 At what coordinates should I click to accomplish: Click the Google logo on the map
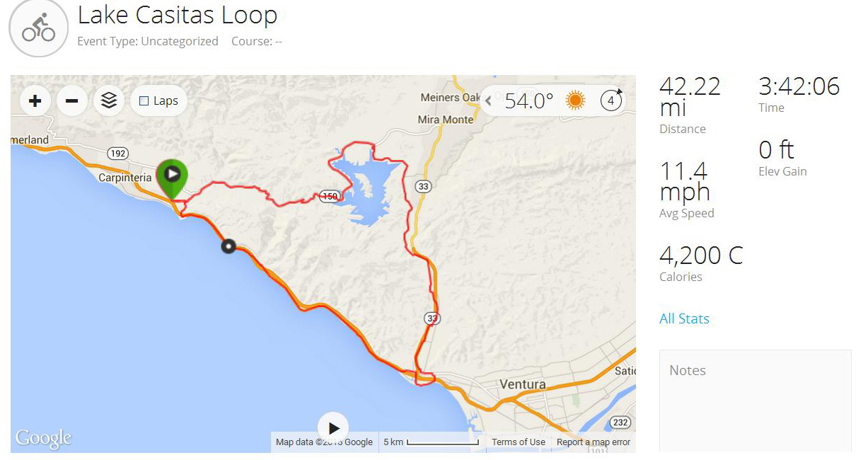(43, 439)
